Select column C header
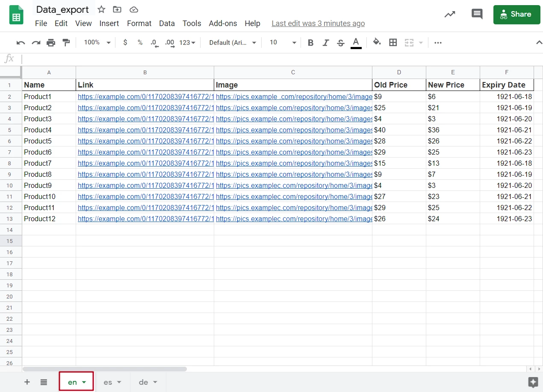The height and width of the screenshot is (392, 543). point(293,72)
